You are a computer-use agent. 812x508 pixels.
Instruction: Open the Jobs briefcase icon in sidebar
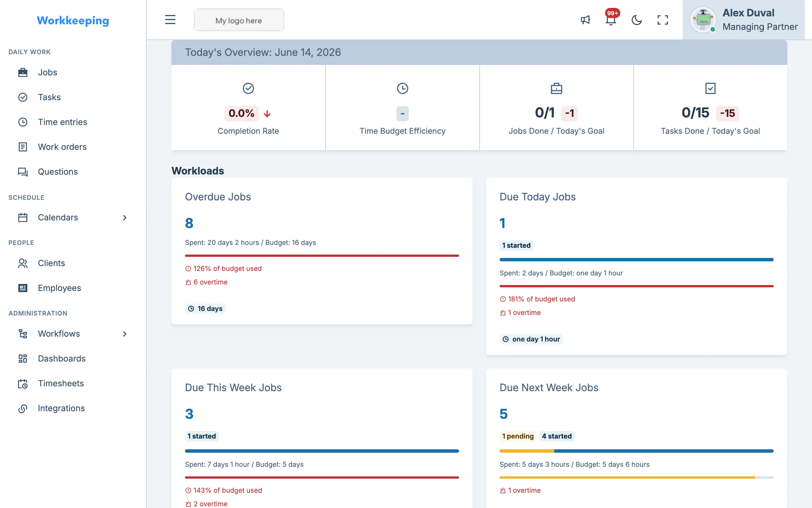click(23, 72)
